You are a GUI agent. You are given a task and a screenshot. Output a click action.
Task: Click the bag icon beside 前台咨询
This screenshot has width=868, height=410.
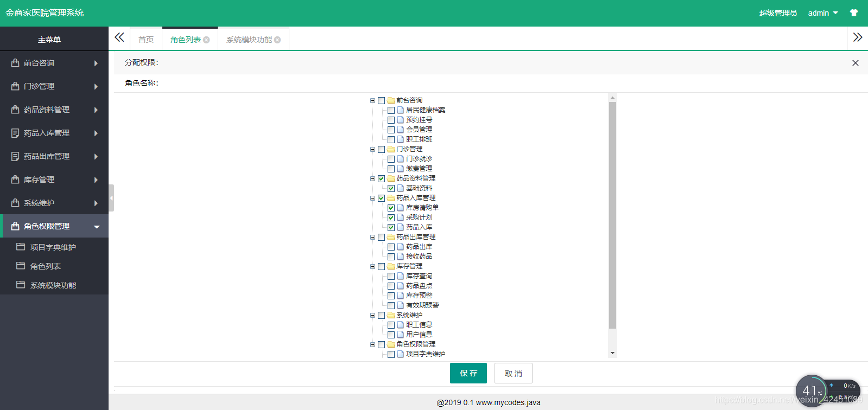[15, 63]
